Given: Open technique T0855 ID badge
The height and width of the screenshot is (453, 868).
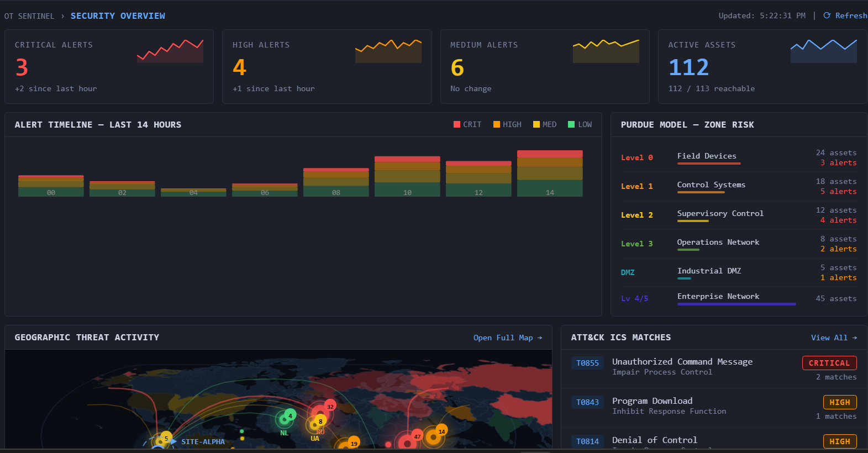Looking at the screenshot, I should (587, 363).
